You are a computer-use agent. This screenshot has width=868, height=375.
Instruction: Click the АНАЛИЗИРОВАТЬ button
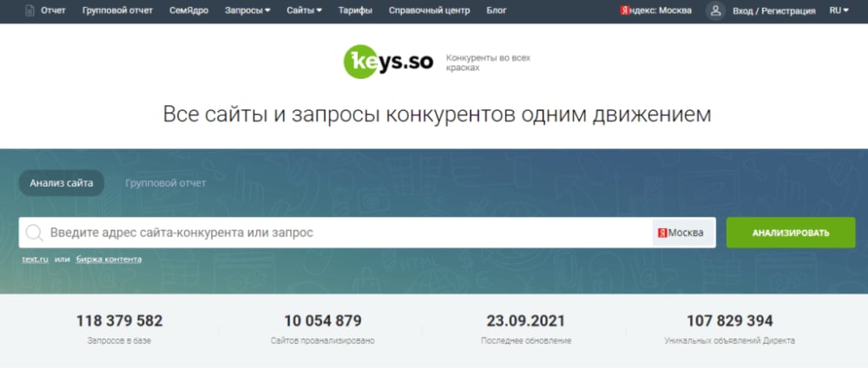point(791,233)
